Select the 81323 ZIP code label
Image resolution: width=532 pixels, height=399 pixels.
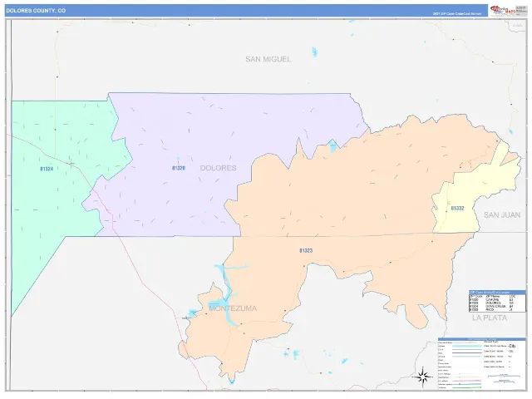306,251
